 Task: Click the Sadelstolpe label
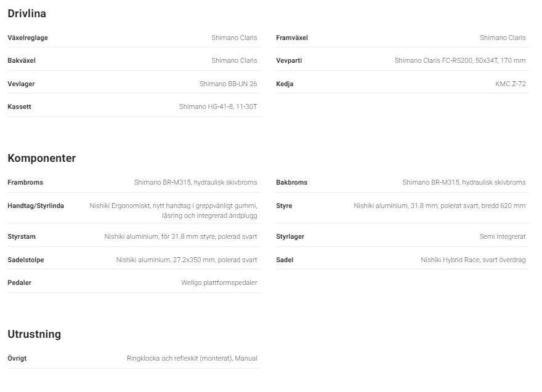click(26, 260)
